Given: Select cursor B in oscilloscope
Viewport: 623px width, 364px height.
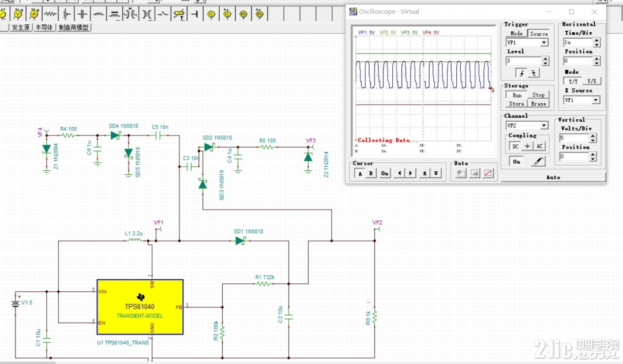Looking at the screenshot, I should click(x=371, y=173).
